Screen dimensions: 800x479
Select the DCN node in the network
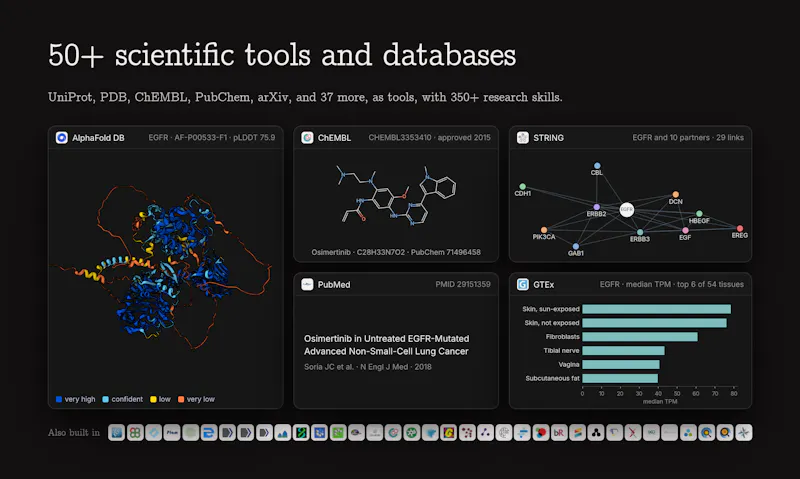pyautogui.click(x=676, y=194)
